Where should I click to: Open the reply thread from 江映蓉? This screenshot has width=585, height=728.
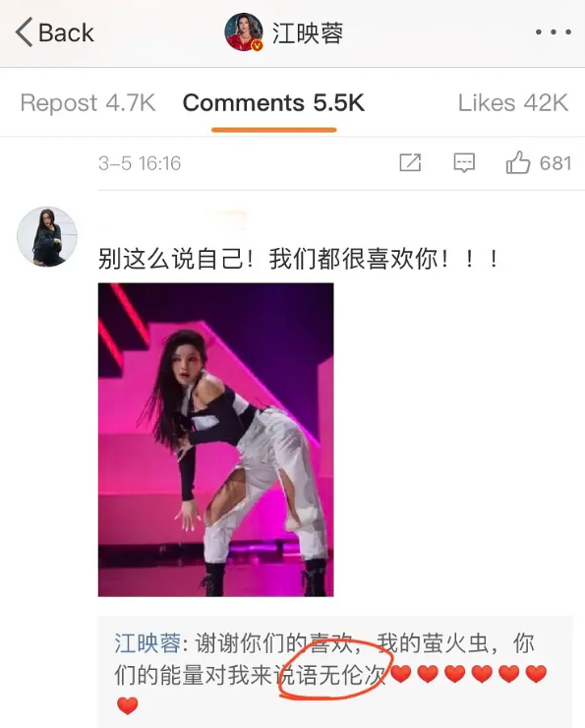point(335,672)
